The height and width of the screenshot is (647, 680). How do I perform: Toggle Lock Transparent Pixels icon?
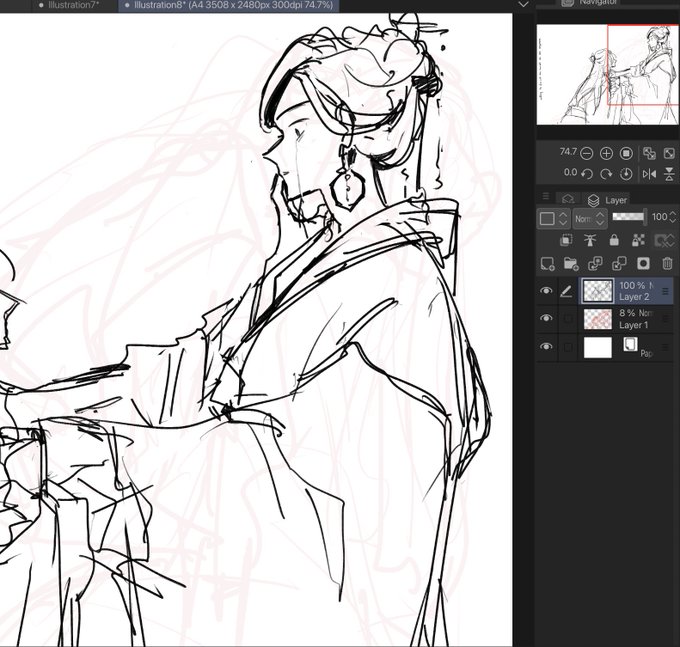(x=638, y=240)
